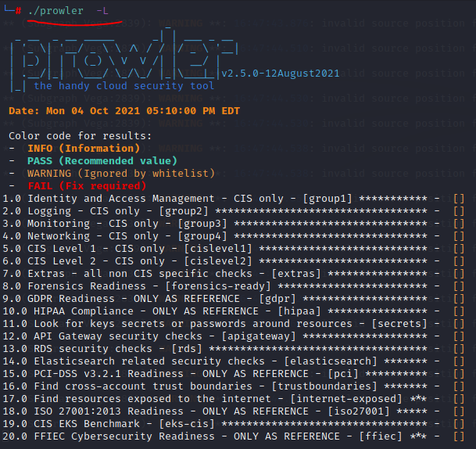Select '20.0 FFIEC Cybersecurity Readiness' row
Image resolution: width=476 pixels, height=449 pixels.
[234, 436]
